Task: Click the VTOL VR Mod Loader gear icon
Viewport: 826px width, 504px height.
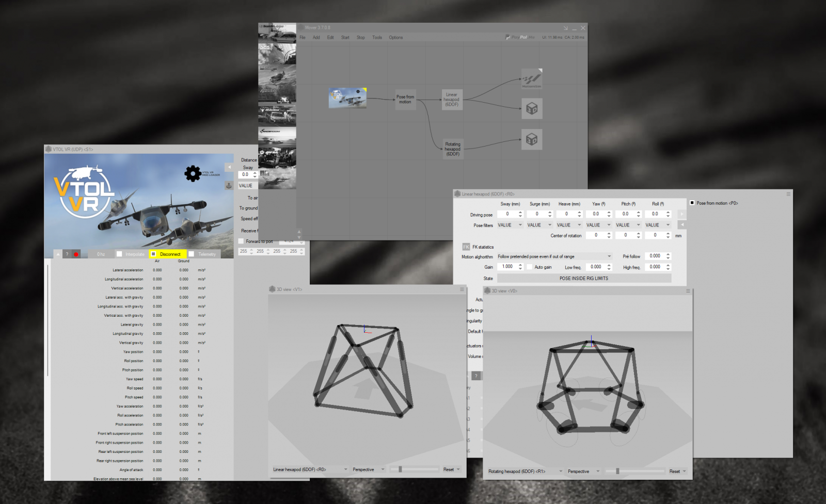Action: 193,173
